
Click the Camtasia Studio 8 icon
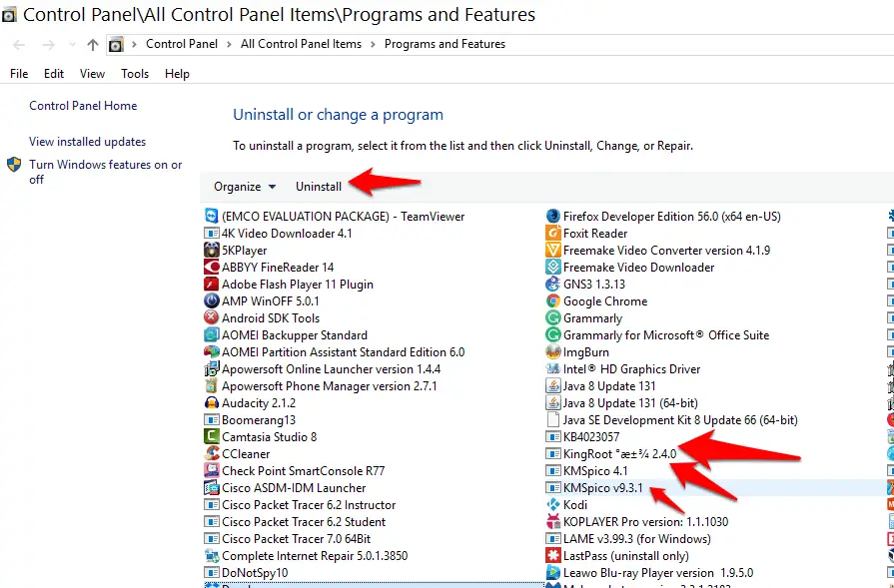[212, 437]
